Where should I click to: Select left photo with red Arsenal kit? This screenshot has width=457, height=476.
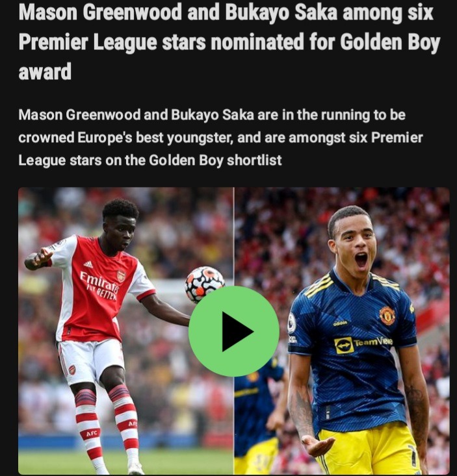125,331
